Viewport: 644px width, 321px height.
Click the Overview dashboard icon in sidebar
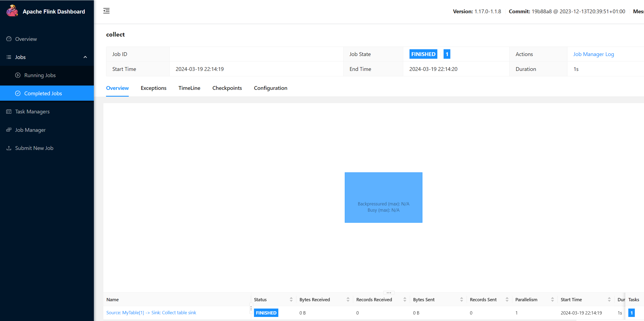[9, 39]
